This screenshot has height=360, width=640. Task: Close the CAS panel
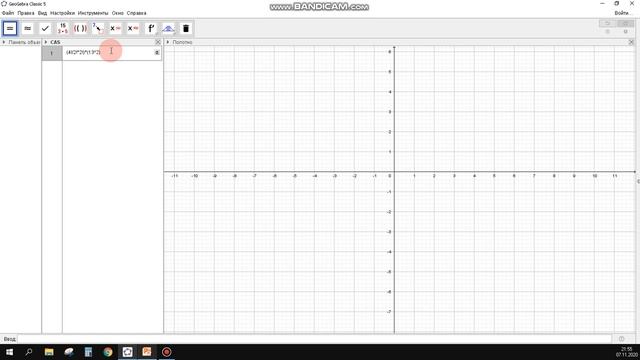pos(158,42)
